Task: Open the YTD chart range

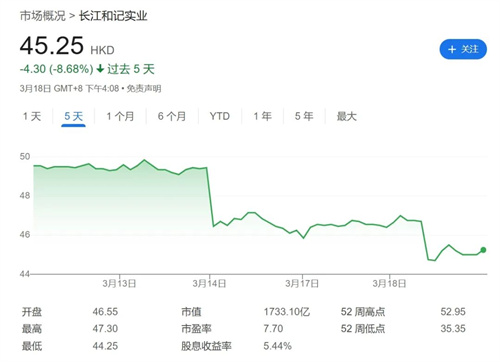Action: point(220,116)
